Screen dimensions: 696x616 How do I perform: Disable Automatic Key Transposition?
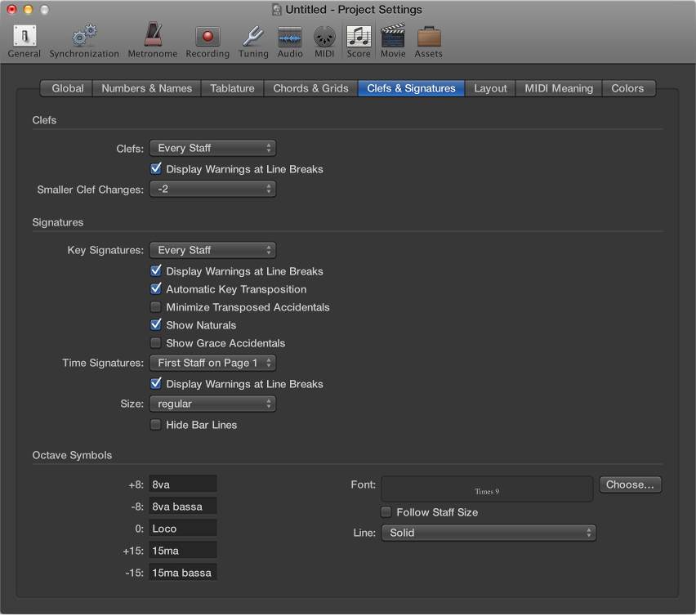click(x=156, y=289)
